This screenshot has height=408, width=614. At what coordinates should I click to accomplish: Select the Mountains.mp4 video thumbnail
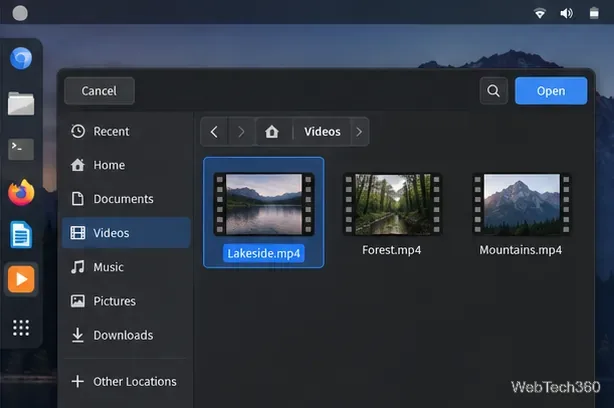pyautogui.click(x=522, y=204)
